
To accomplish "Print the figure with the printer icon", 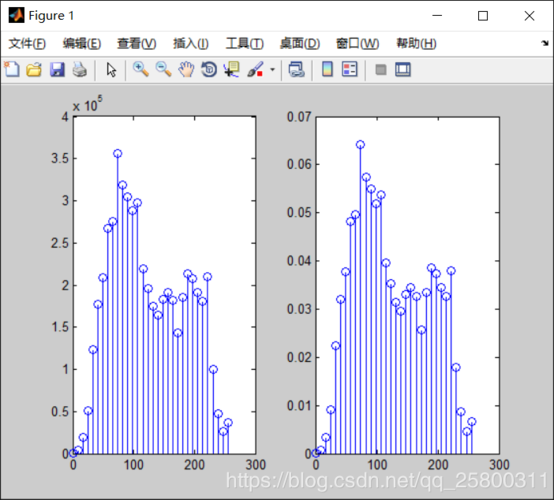I will (80, 70).
